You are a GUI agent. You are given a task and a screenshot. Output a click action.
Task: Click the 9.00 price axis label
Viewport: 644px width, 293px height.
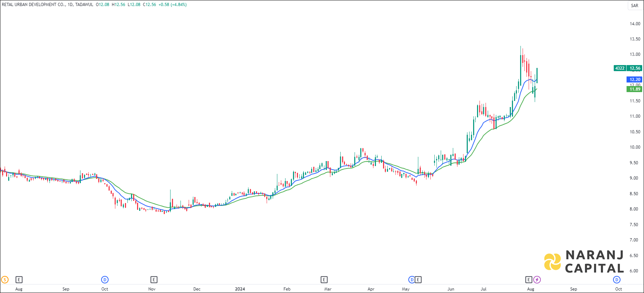(634, 178)
